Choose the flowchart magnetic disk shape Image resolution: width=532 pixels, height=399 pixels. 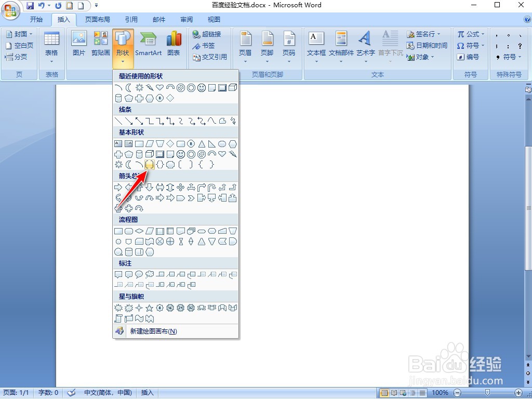129,252
